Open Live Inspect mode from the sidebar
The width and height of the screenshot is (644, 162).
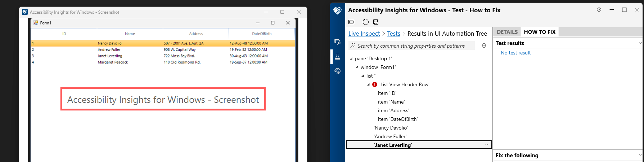(x=337, y=42)
